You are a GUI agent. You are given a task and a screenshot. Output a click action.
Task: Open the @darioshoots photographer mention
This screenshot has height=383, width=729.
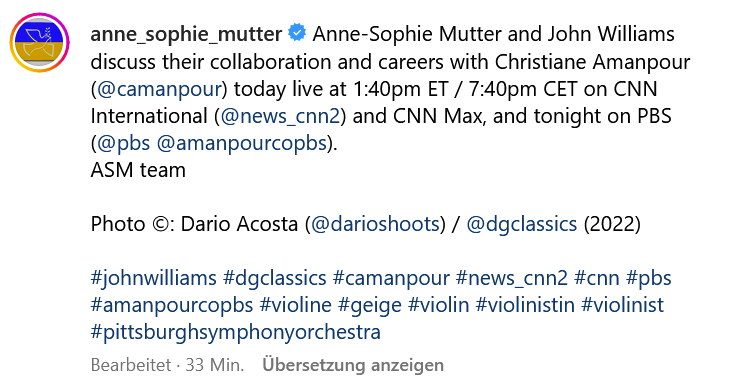coord(375,224)
